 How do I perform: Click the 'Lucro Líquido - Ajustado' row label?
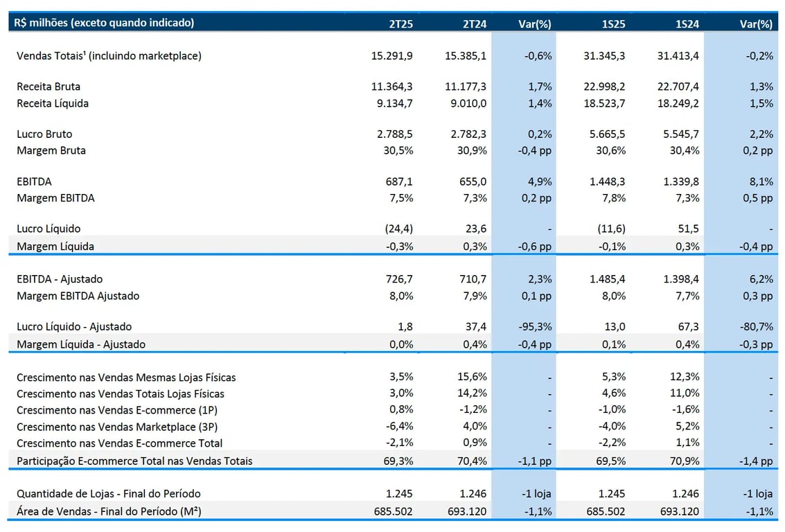pyautogui.click(x=74, y=327)
